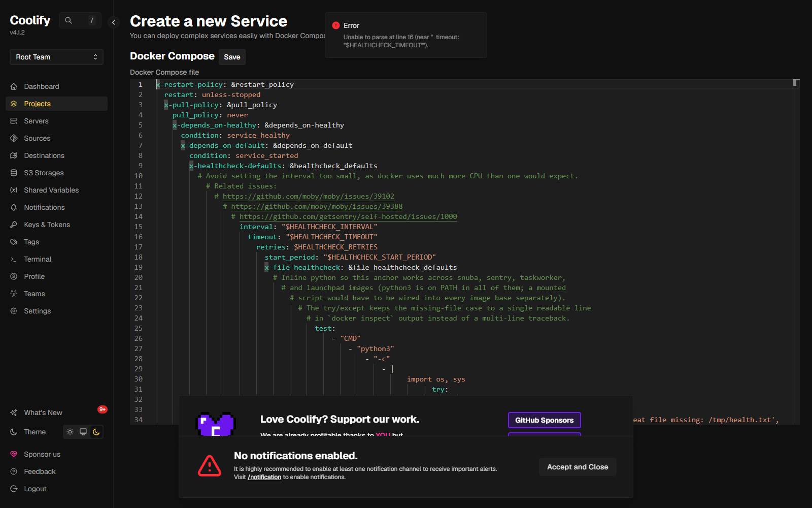The height and width of the screenshot is (508, 812).
Task: Open Servers menu item
Action: click(56, 121)
